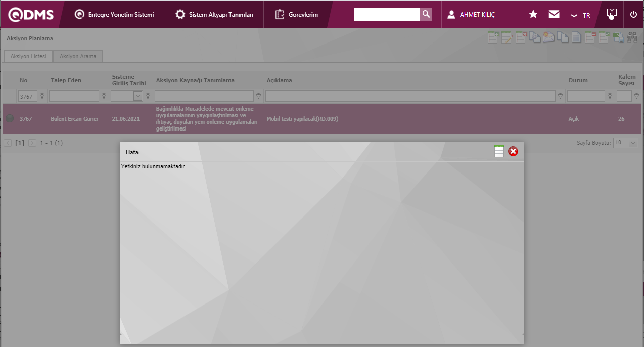Screen dimensions: 644x347
Task: Open favorites star icon
Action: 533,15
